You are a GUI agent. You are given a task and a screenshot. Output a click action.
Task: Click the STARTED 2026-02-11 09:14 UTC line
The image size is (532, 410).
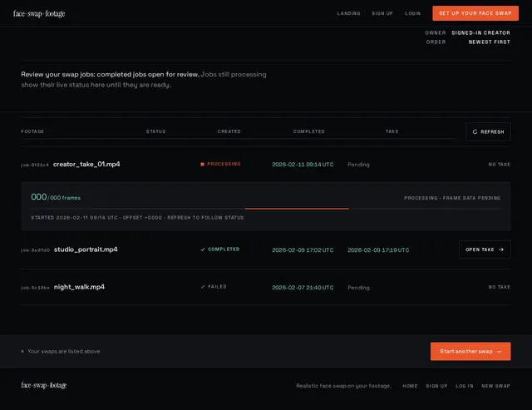point(137,218)
